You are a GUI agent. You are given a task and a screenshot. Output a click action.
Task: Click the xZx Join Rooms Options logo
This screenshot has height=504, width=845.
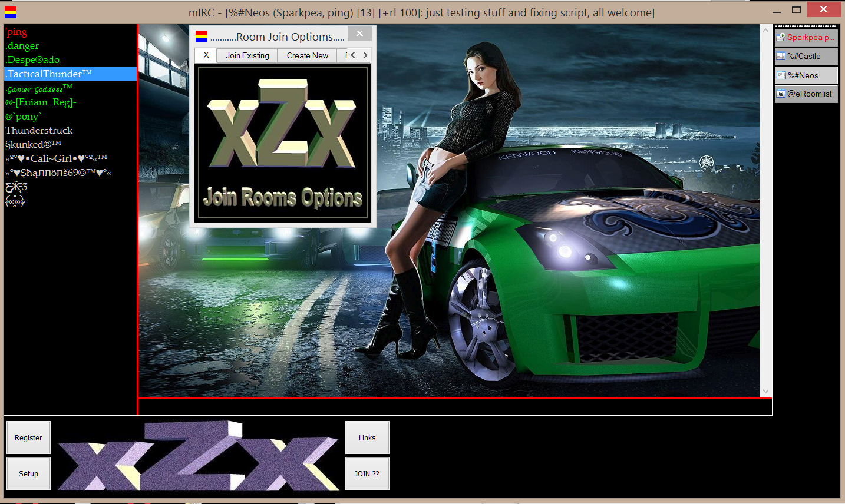click(283, 144)
